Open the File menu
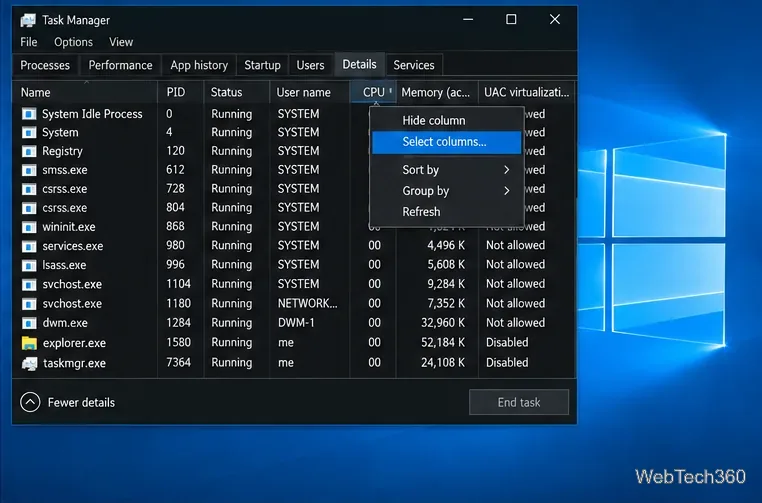 (x=29, y=42)
